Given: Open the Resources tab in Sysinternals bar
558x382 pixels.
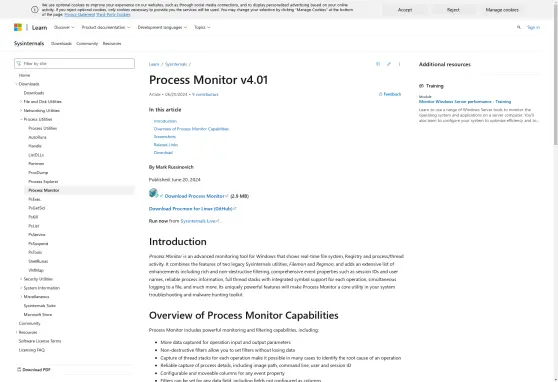Looking at the screenshot, I should (112, 43).
